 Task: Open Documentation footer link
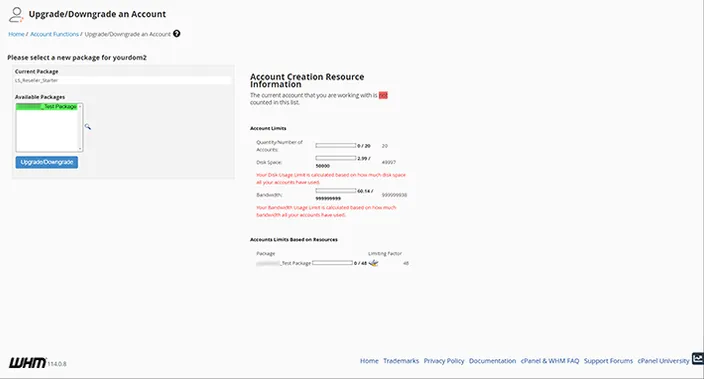tap(493, 361)
